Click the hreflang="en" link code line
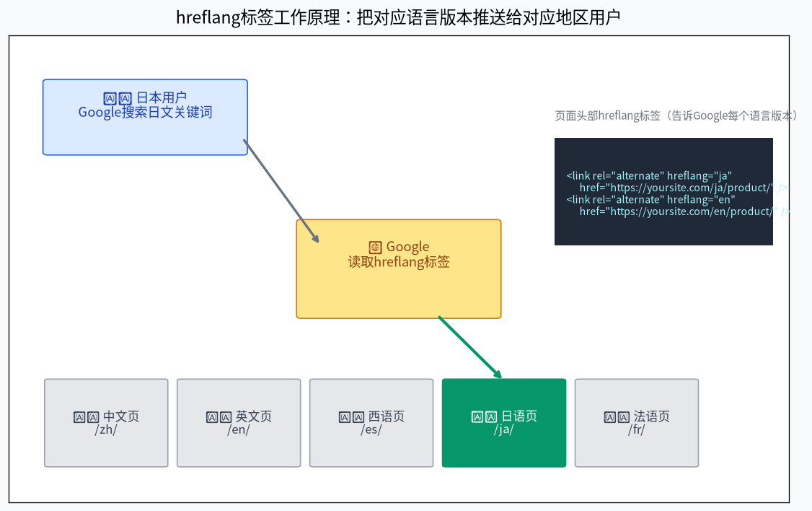 [x=650, y=199]
